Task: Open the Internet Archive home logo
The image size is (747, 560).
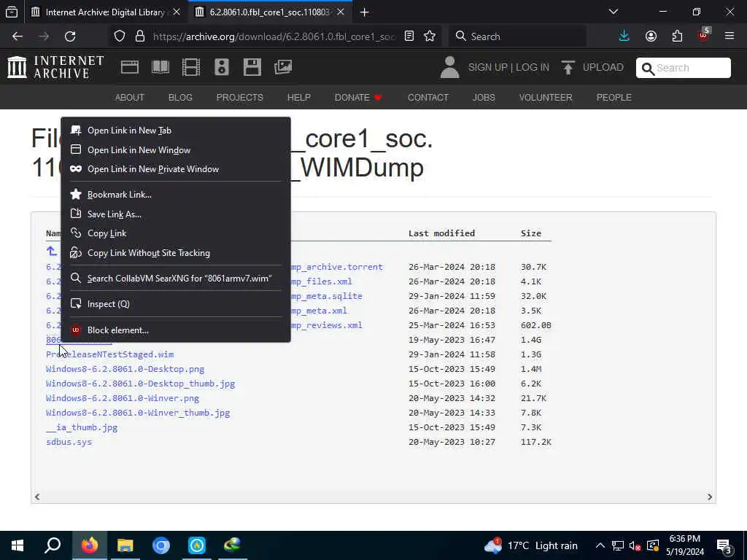Action: point(55,67)
